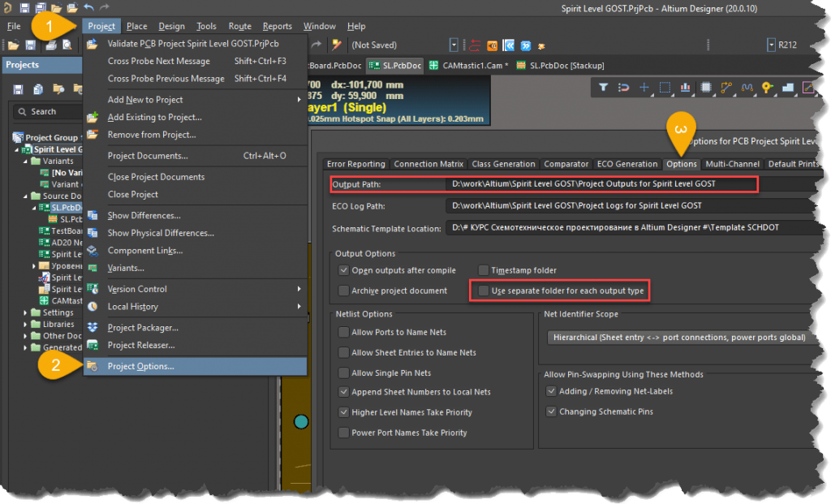
Task: Switch to the Error Reporting tab
Action: click(x=356, y=164)
